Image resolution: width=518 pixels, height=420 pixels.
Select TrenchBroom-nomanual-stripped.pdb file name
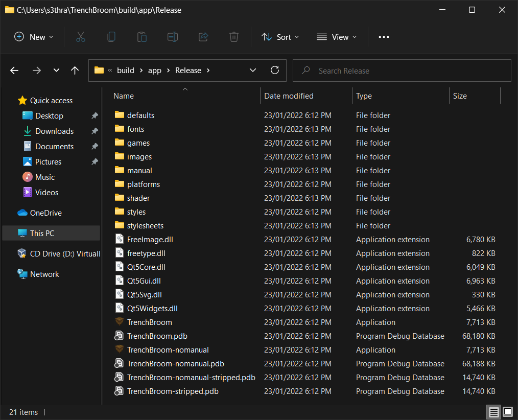point(191,378)
